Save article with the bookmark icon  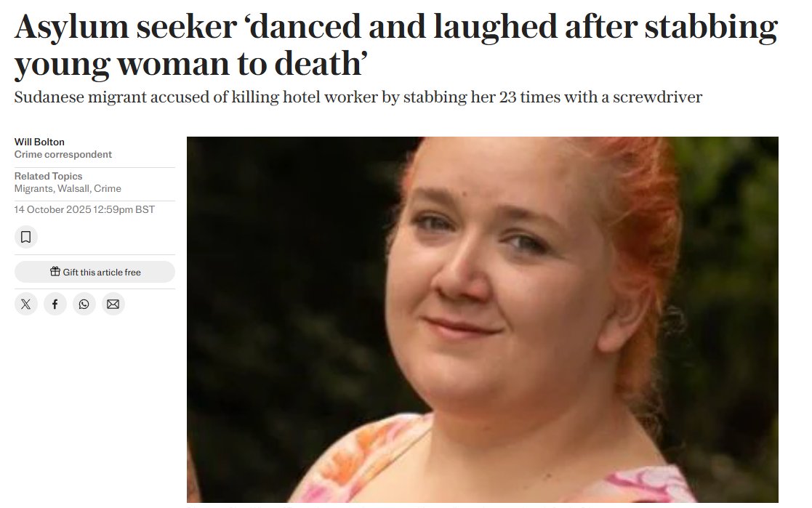coord(26,237)
